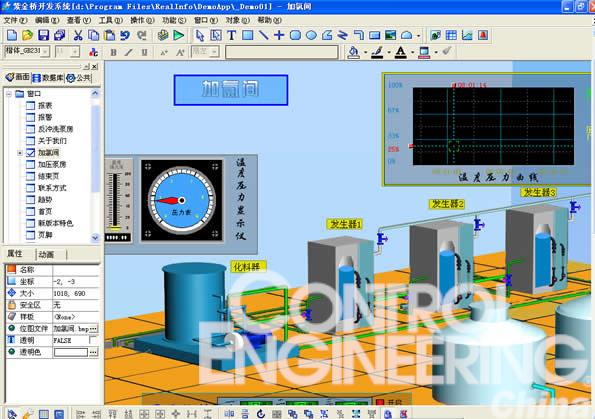Toggle Underline text formatting
Image resolution: width=595 pixels, height=419 pixels.
(144, 52)
